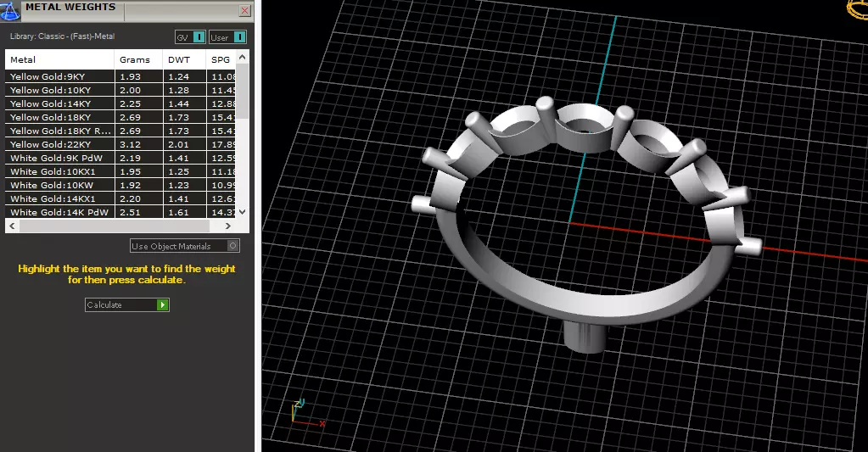Click the Metal Weights panel logo icon
The height and width of the screenshot is (452, 868).
click(9, 10)
